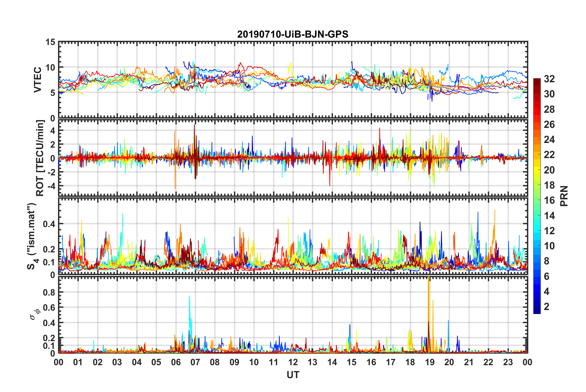Click colorbar tick label 12
Viewport: 586px width, 392px height.
(x=549, y=231)
